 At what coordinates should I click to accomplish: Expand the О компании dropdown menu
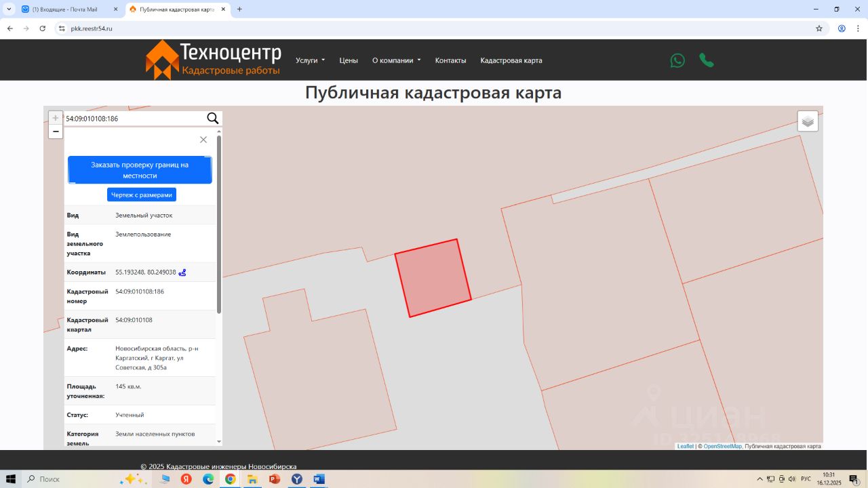pyautogui.click(x=397, y=60)
